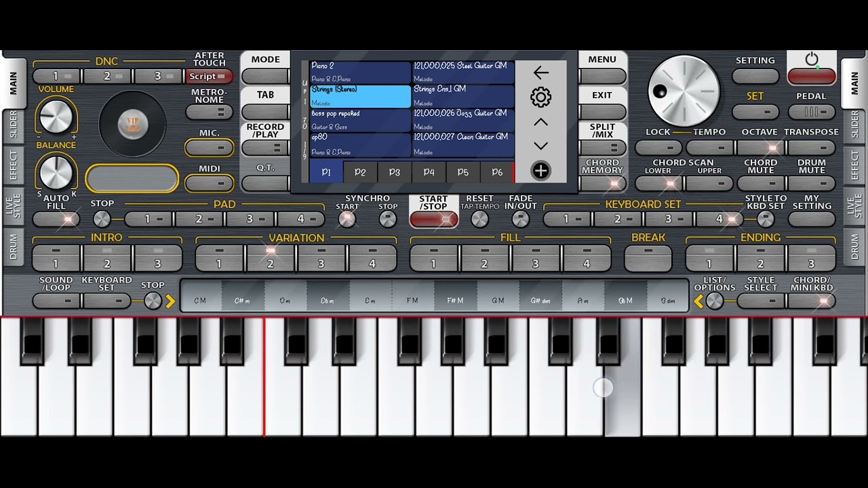Click the STYLE SELECT button

tap(761, 301)
